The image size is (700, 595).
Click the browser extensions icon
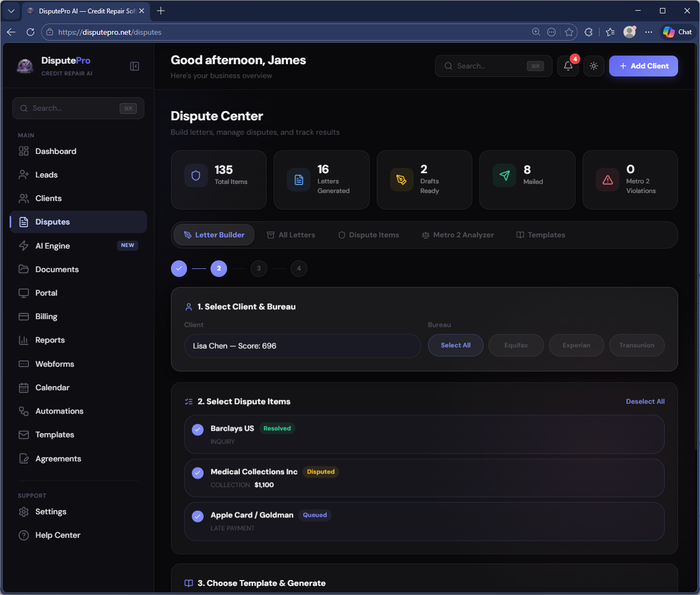click(x=588, y=32)
